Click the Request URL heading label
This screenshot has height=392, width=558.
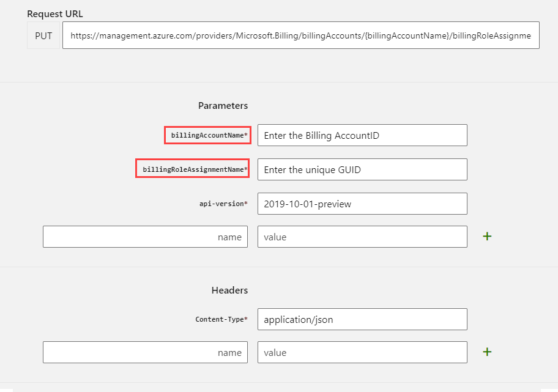click(55, 13)
